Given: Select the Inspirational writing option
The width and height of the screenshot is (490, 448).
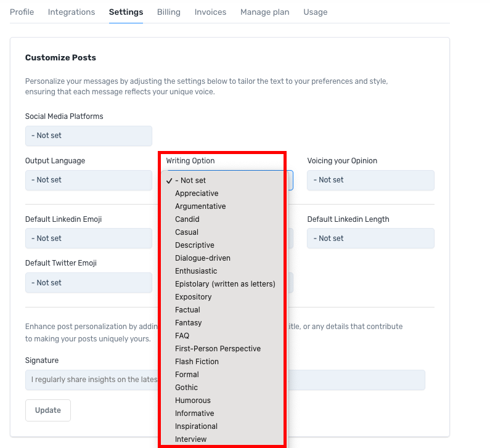Looking at the screenshot, I should 196,426.
